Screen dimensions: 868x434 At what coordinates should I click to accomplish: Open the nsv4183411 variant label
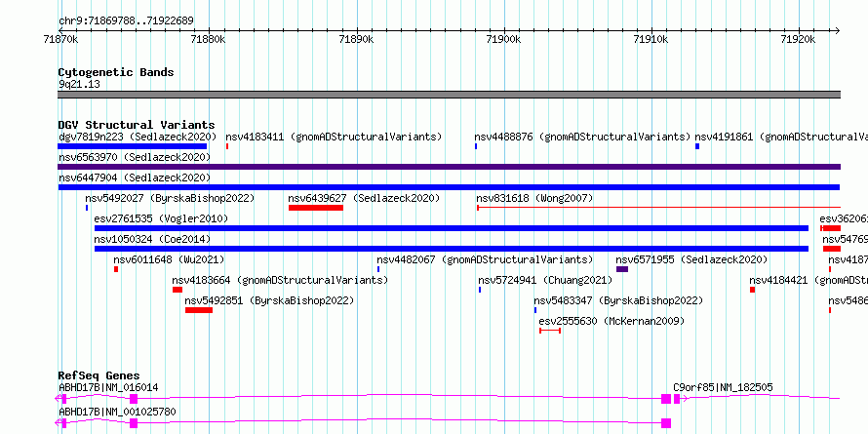[x=334, y=137]
